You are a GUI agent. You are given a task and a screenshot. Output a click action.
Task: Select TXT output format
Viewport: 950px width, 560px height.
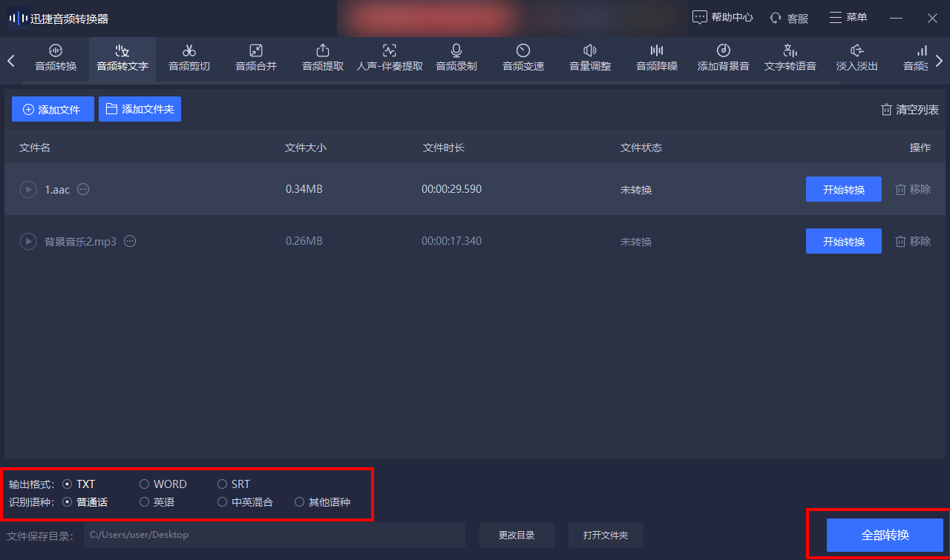[x=79, y=484]
